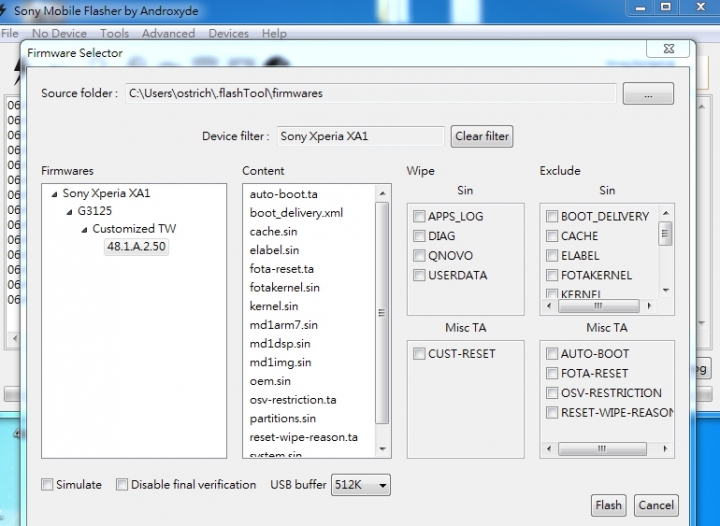Open the File menu
Screen dimensions: 720x526
(x=10, y=34)
